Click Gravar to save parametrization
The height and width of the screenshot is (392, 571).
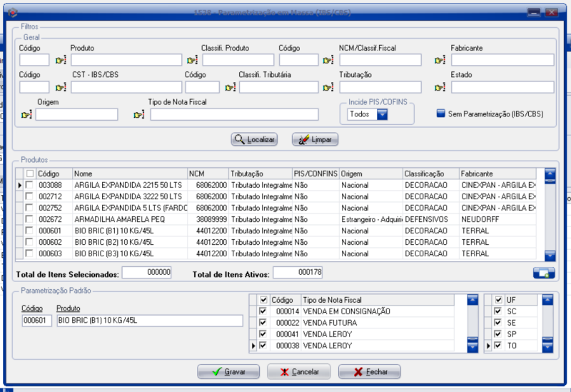coord(228,372)
